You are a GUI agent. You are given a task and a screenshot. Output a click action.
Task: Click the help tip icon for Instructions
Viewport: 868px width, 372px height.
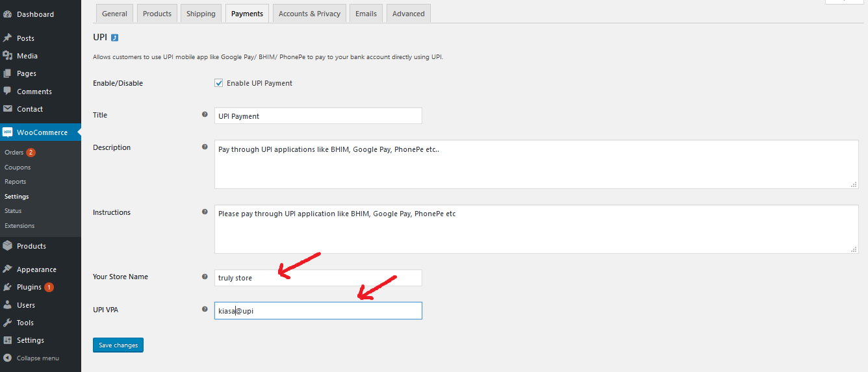[205, 212]
